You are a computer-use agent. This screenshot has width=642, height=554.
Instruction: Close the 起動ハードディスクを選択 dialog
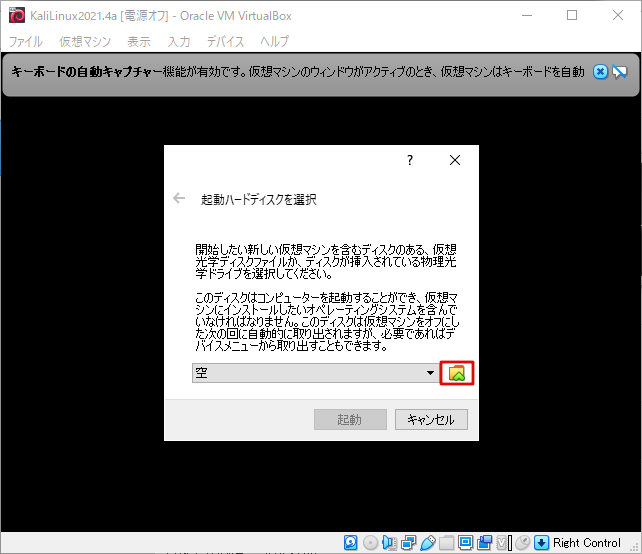click(455, 160)
